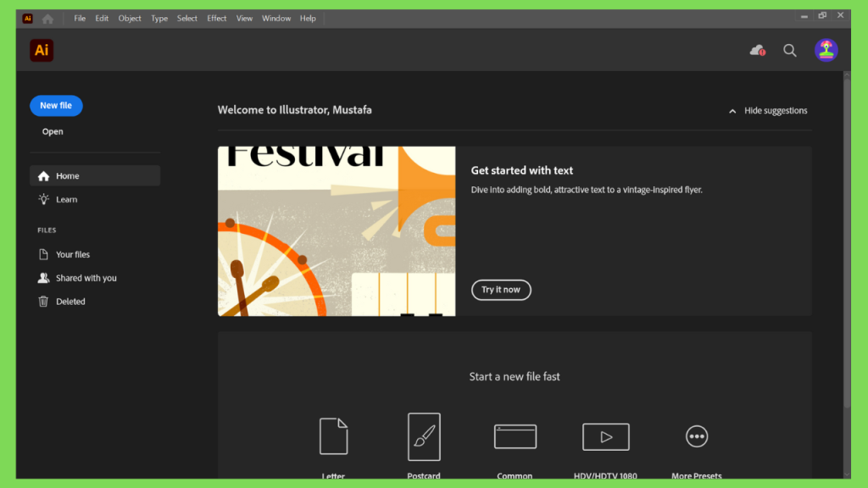Click the Festival flyer thumbnail

337,231
